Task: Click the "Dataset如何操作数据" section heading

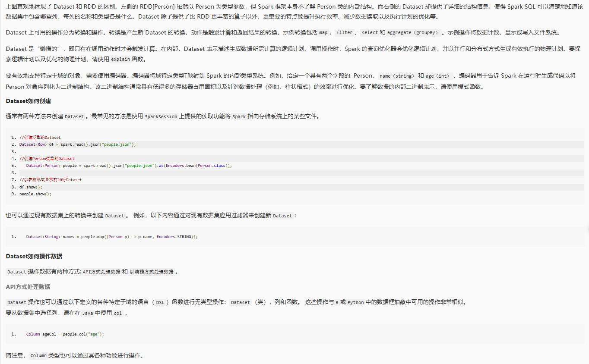Action: pos(34,256)
